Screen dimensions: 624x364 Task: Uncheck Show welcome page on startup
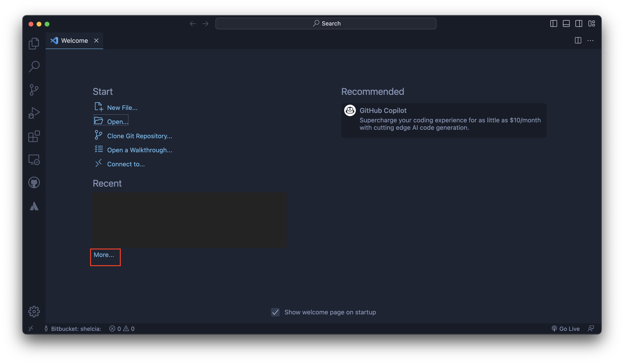tap(275, 312)
